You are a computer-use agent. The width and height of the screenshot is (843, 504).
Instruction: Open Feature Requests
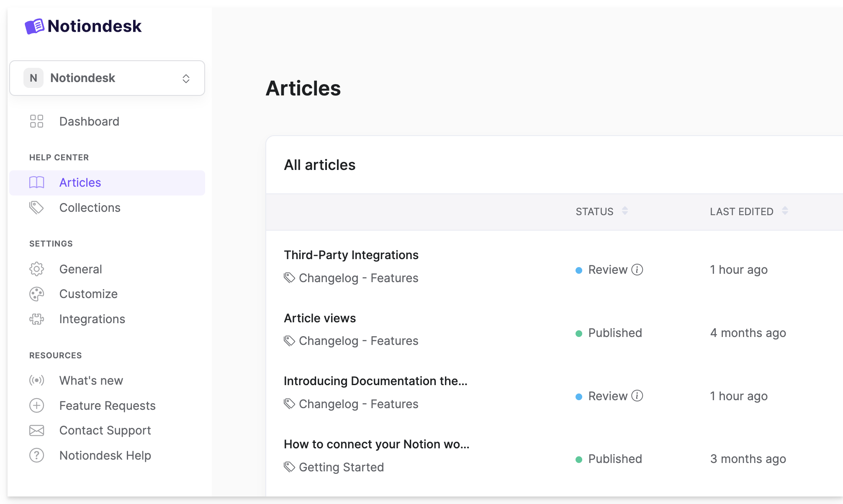[107, 406]
